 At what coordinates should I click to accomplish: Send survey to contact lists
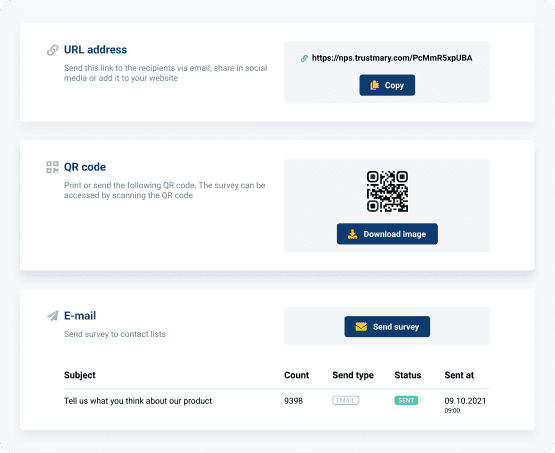[387, 327]
